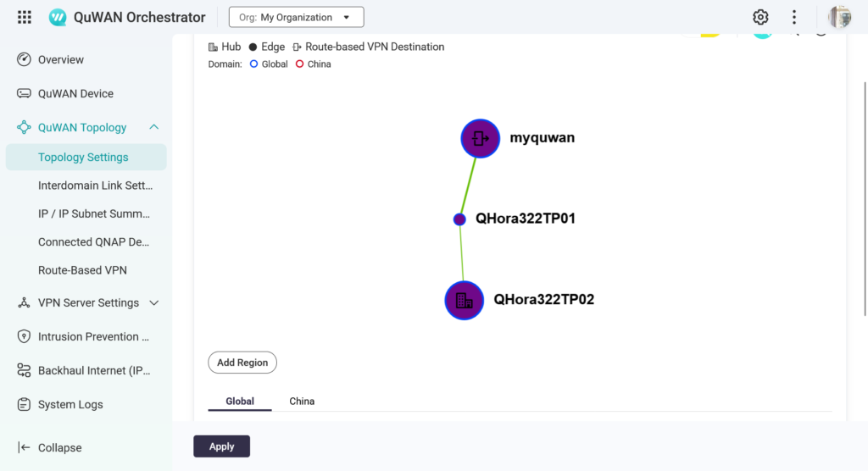
Task: Click the QuWAN Orchestrator logo
Action: pos(58,17)
